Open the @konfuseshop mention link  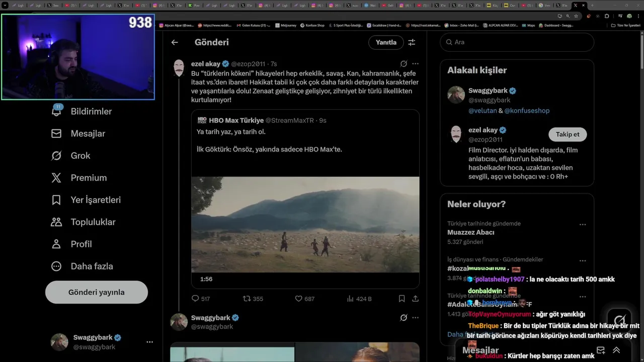coord(527,111)
